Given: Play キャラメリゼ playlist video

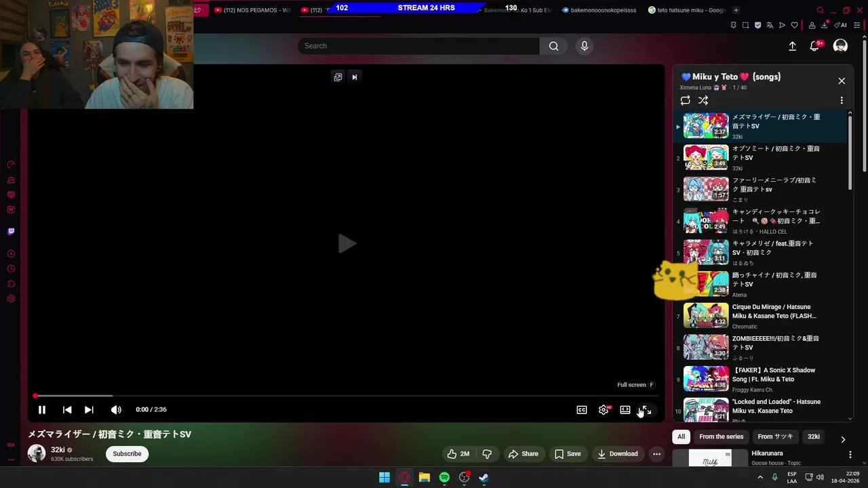Looking at the screenshot, I should tap(759, 252).
